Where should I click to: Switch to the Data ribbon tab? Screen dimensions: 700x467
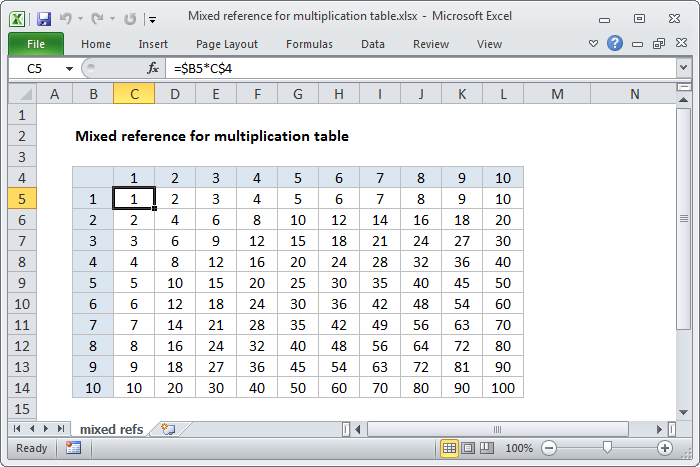coord(373,44)
